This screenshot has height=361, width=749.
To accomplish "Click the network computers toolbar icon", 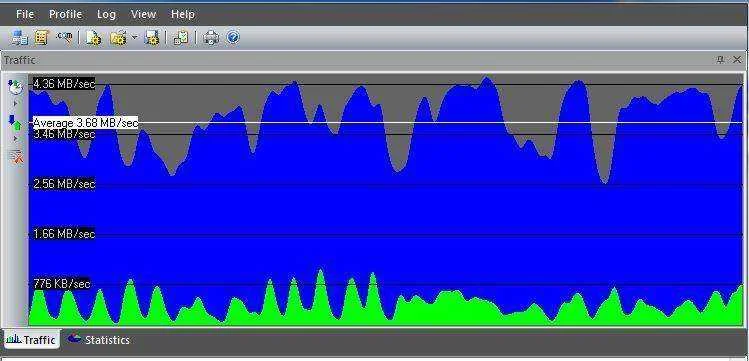I will 20,37.
